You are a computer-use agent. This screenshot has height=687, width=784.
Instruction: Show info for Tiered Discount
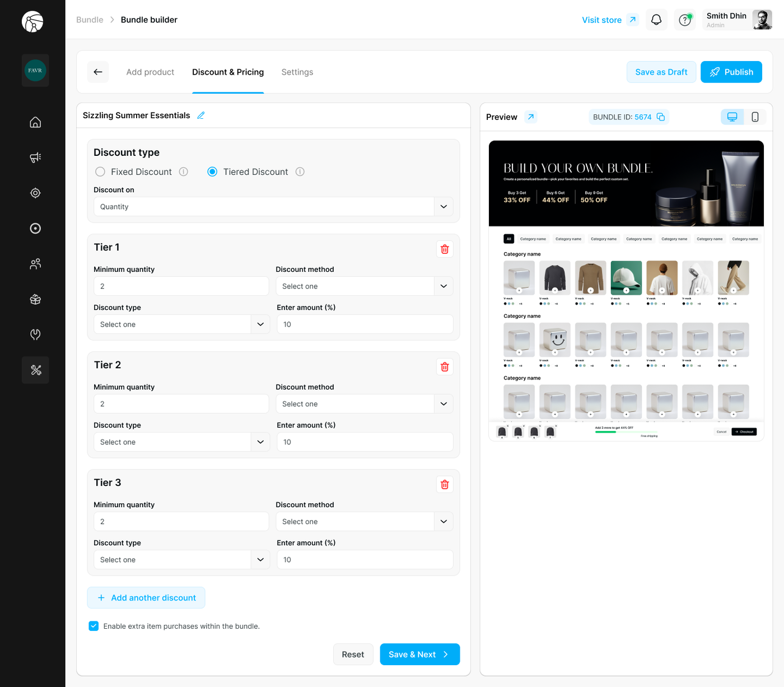pyautogui.click(x=300, y=172)
